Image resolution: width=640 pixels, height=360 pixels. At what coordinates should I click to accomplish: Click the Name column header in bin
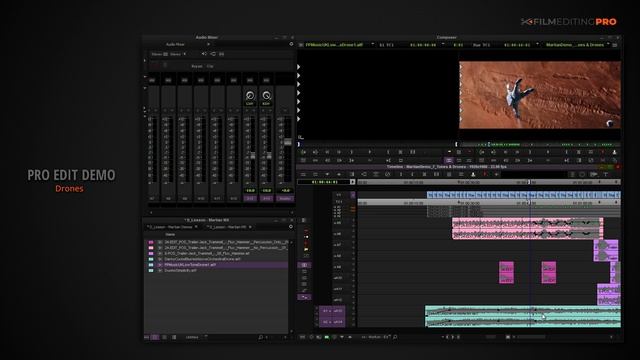tap(170, 234)
